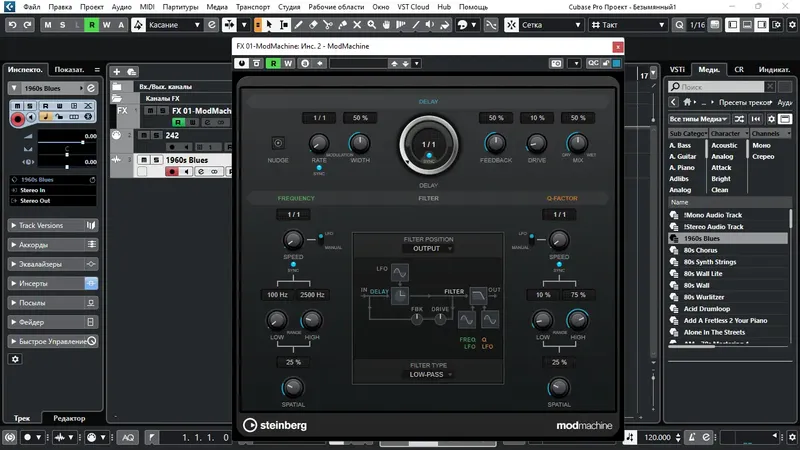Click the plugin QC quick controls button
The height and width of the screenshot is (450, 800).
tap(593, 63)
